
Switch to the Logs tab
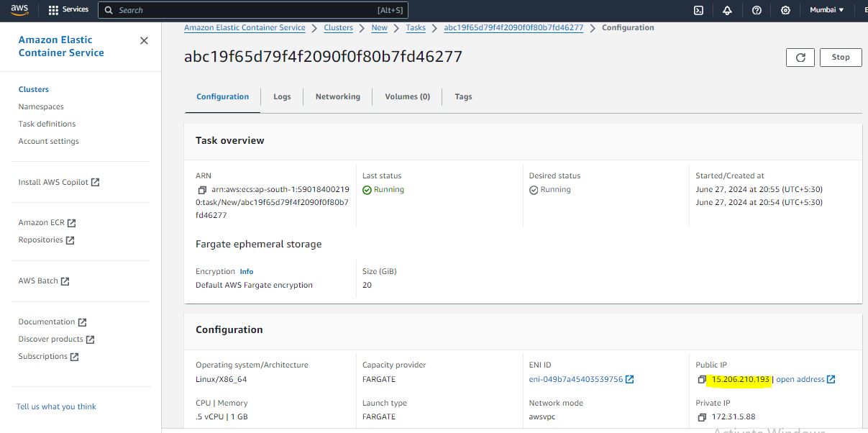click(282, 96)
